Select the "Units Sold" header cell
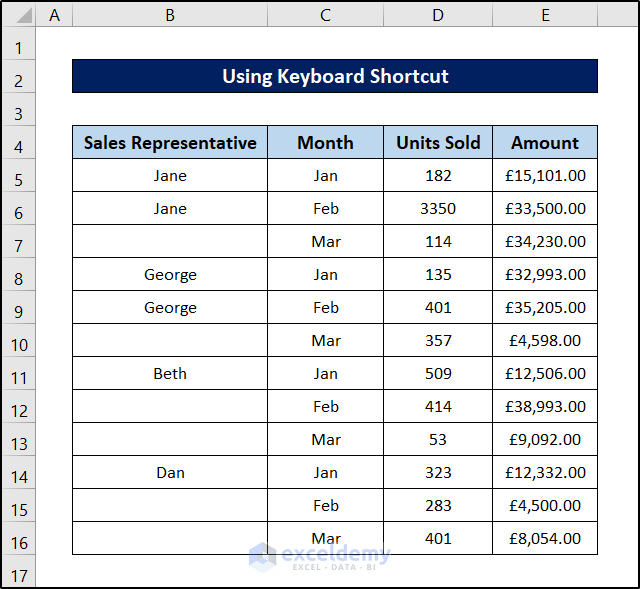Viewport: 640px width, 589px height. click(x=438, y=143)
